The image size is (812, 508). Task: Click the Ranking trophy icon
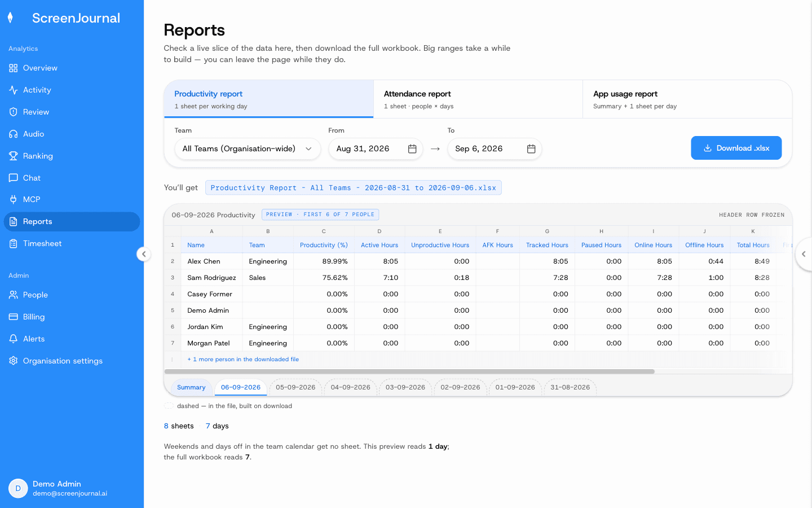[14, 156]
